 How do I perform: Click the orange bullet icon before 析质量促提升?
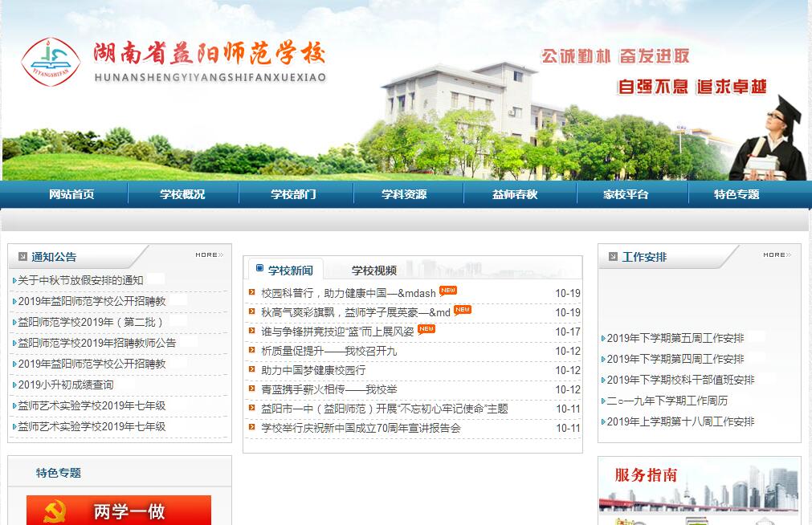(x=252, y=351)
